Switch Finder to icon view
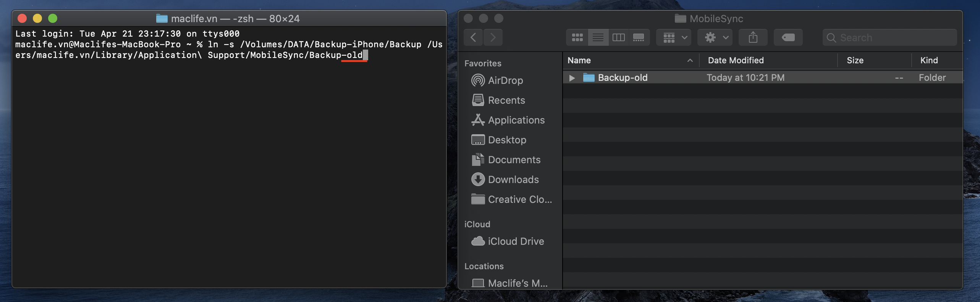Image resolution: width=980 pixels, height=302 pixels. pos(577,37)
